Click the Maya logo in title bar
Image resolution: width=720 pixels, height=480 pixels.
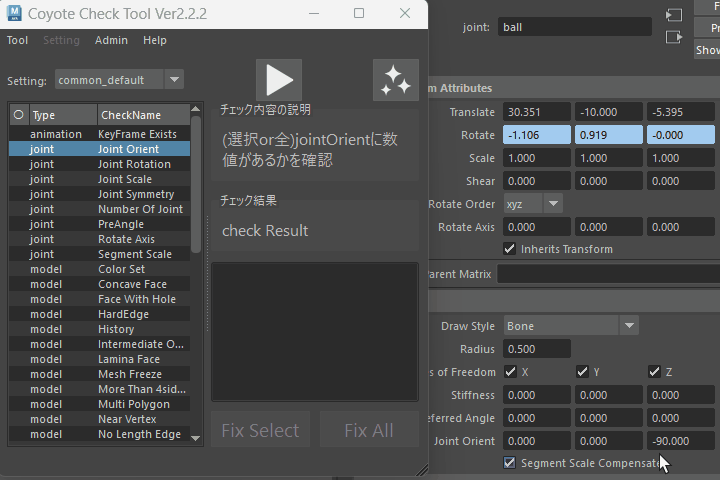tap(12, 13)
